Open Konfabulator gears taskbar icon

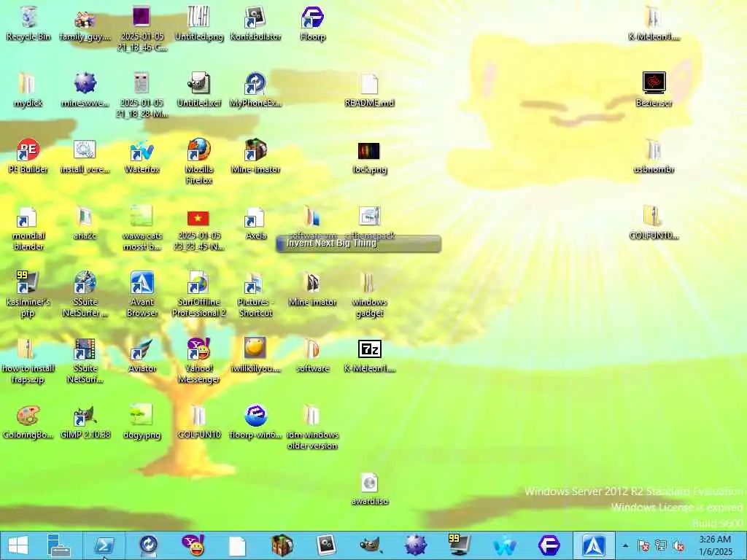point(326,545)
